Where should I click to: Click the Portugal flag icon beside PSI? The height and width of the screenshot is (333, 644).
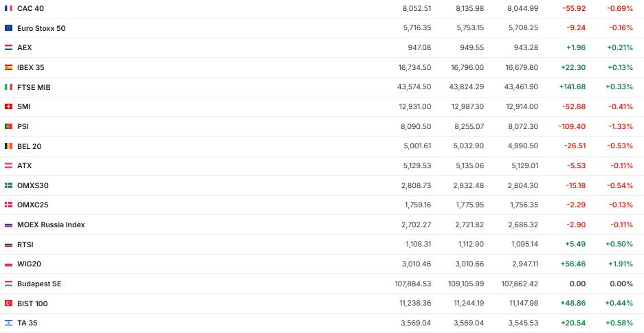(x=8, y=126)
